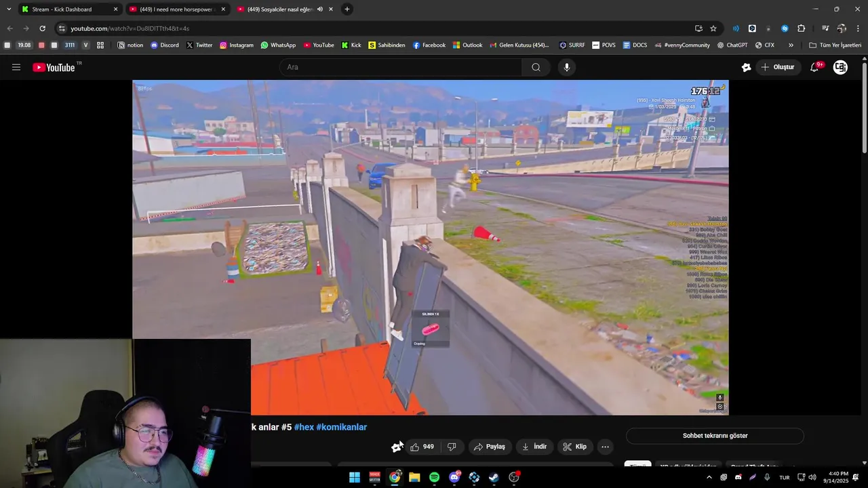Click the YouTube search magnifier button
868x488 pixels.
(536, 67)
